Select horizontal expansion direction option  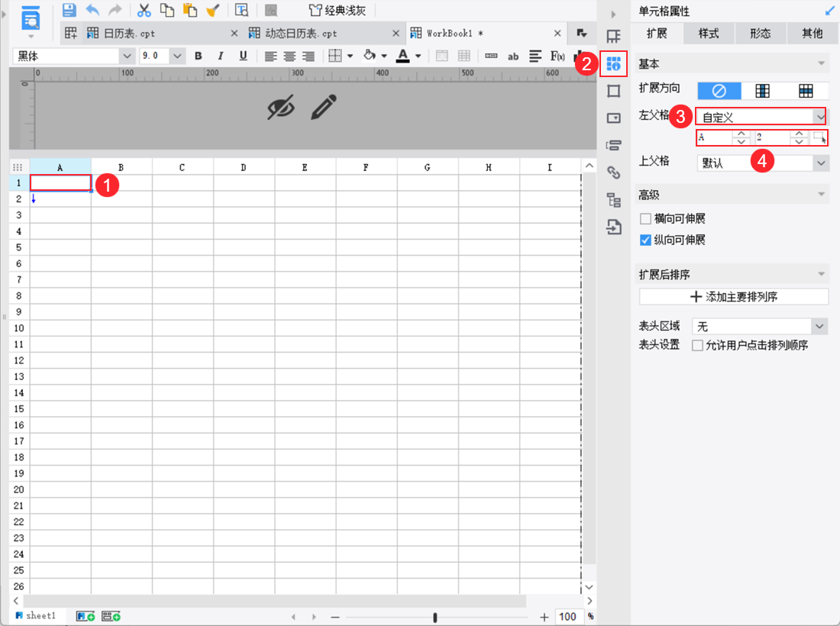tap(806, 91)
